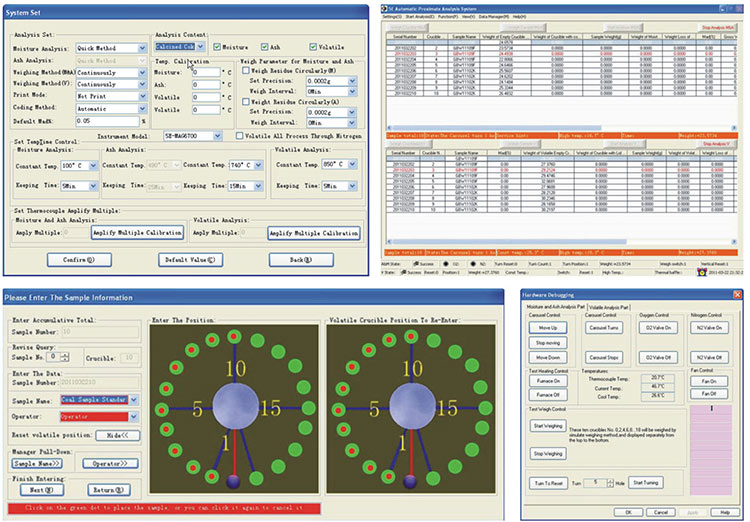Open Volatile Analysis Constant Temp 850°C dropdown
Image resolution: width=750 pixels, height=522 pixels.
tap(353, 164)
